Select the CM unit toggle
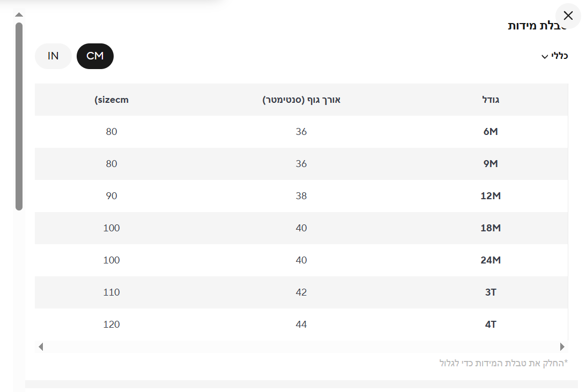Screen dimensions: 586x392 pos(95,56)
